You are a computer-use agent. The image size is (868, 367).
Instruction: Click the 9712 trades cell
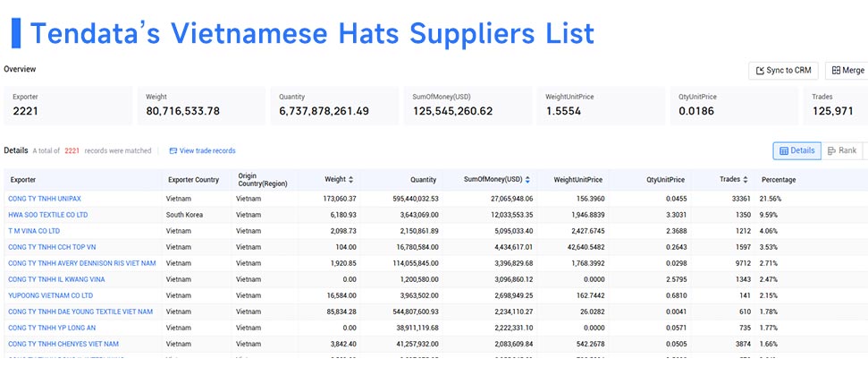tap(743, 263)
